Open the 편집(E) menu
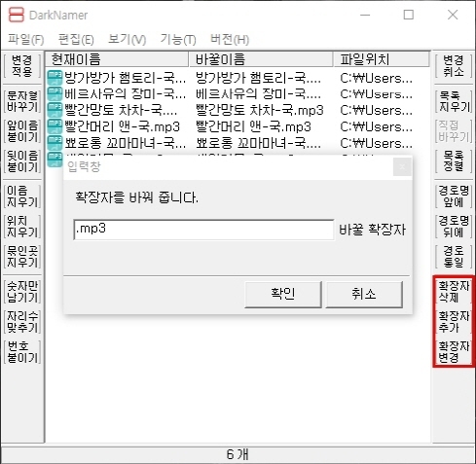This screenshot has height=464, width=476. click(x=76, y=40)
